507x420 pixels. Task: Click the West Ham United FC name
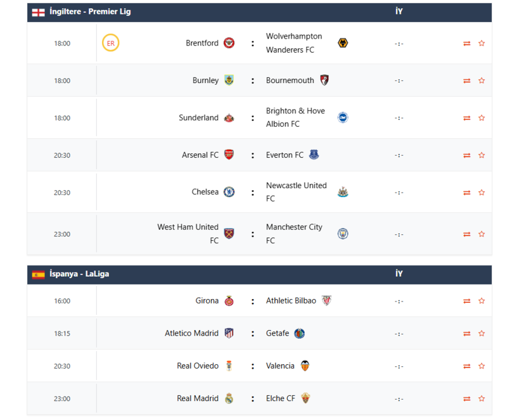click(x=188, y=234)
